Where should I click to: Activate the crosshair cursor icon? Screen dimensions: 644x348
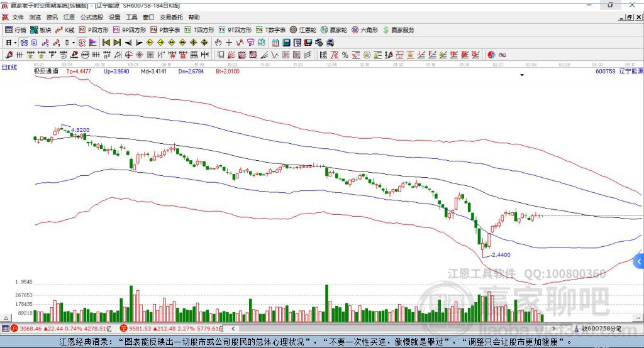[x=229, y=42]
